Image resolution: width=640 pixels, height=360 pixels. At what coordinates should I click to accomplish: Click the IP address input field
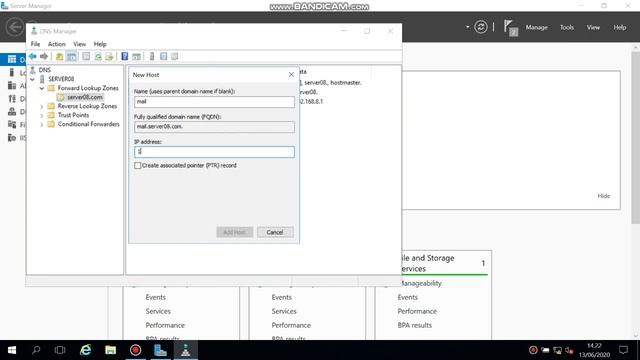click(x=214, y=152)
